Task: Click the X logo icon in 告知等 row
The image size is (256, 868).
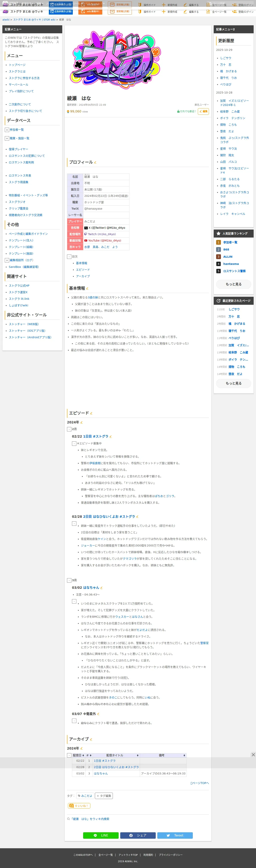Action: 86,228
